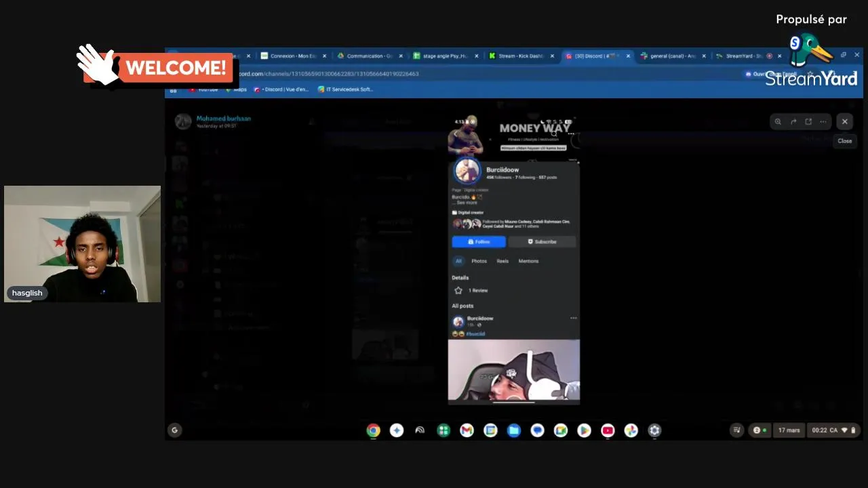868x488 pixels.
Task: Close the Discord image viewer
Action: pyautogui.click(x=845, y=121)
